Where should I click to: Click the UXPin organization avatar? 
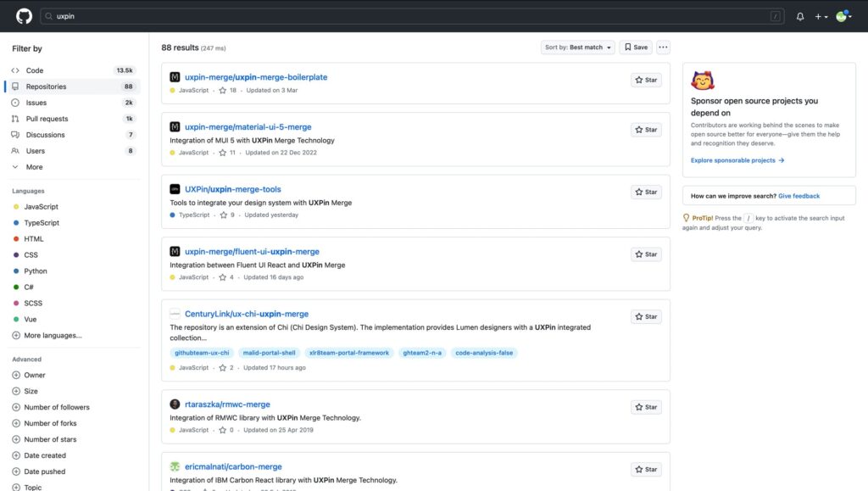pos(175,189)
